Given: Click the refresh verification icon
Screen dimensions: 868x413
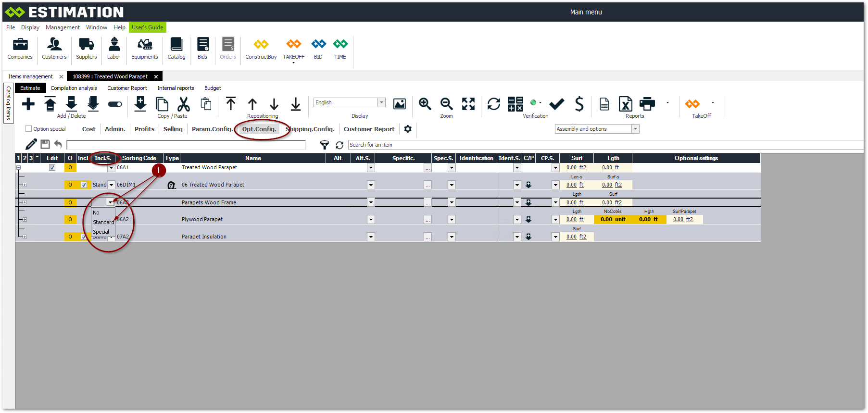Looking at the screenshot, I should [x=493, y=104].
